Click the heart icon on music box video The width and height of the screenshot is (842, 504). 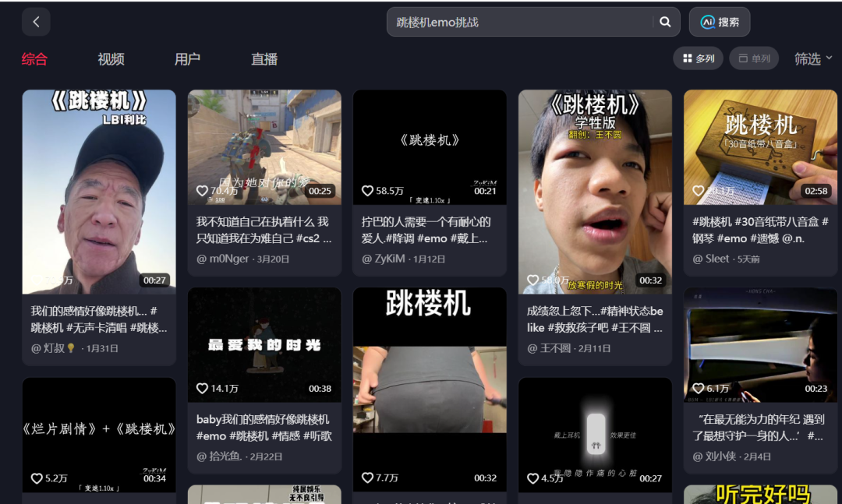[x=698, y=191]
